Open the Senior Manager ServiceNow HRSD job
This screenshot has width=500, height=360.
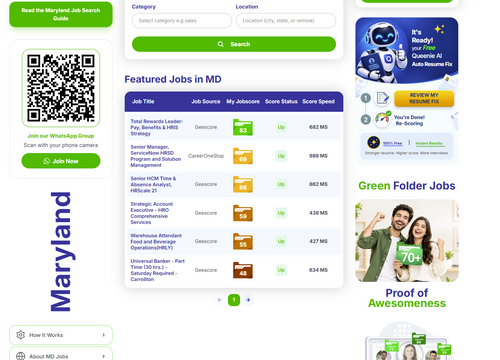coord(156,156)
